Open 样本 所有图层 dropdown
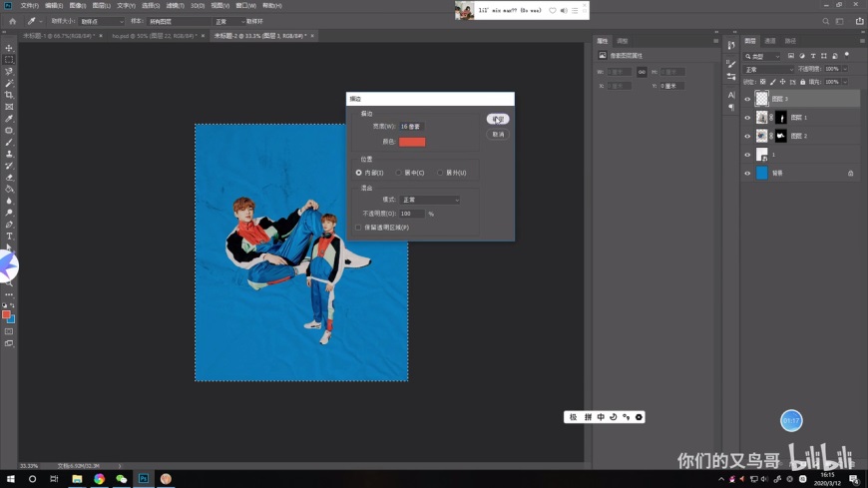868x488 pixels. click(x=179, y=22)
